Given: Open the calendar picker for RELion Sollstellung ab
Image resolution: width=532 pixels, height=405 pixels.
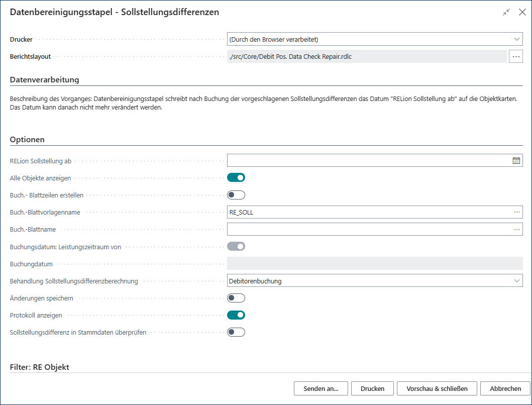Looking at the screenshot, I should 516,161.
